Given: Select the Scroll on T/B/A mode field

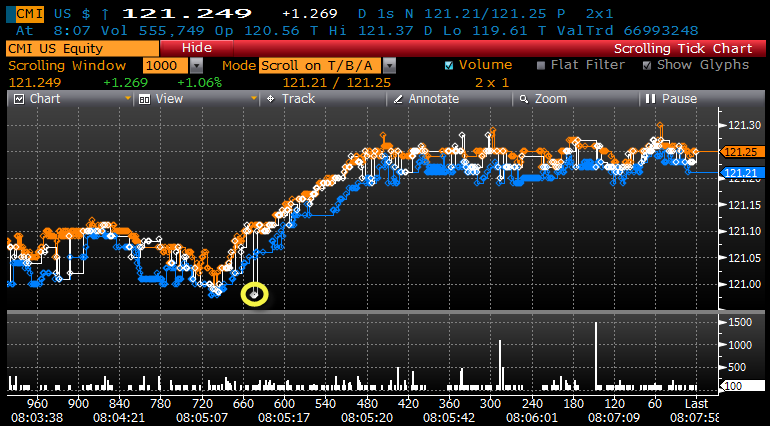Looking at the screenshot, I should pyautogui.click(x=320, y=65).
